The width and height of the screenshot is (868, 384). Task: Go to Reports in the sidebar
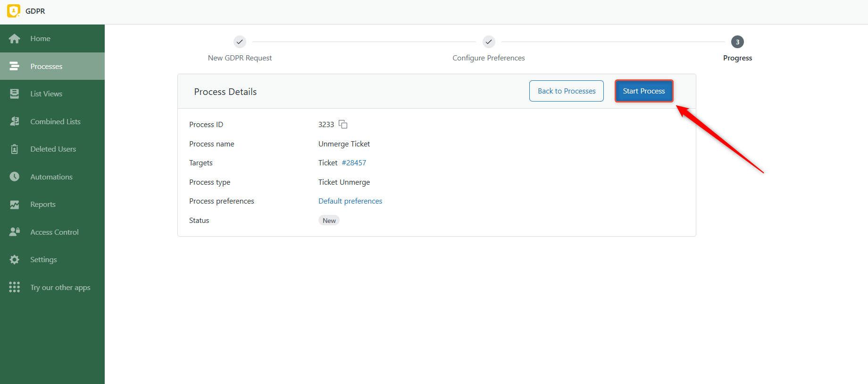[43, 205]
